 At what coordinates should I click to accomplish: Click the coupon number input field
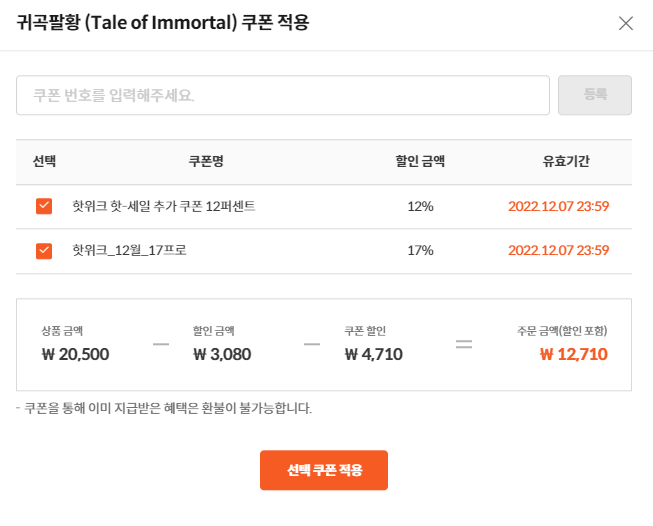coord(282,95)
